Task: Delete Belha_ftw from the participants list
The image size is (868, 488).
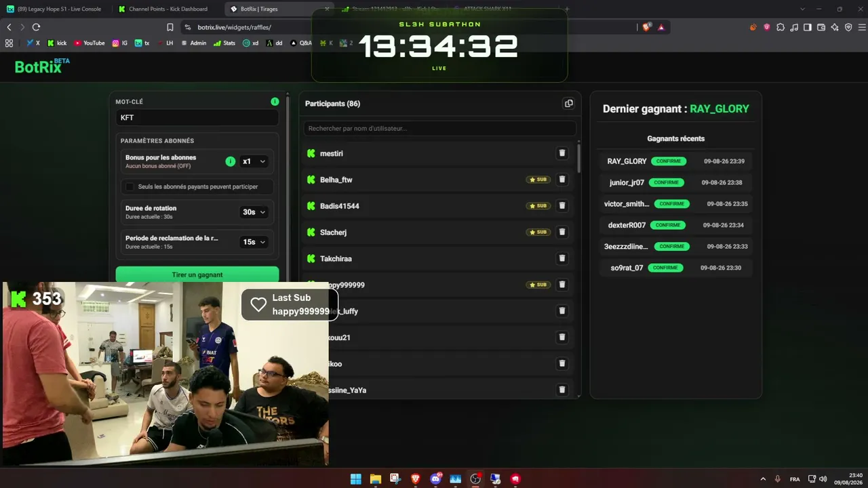Action: tap(561, 180)
